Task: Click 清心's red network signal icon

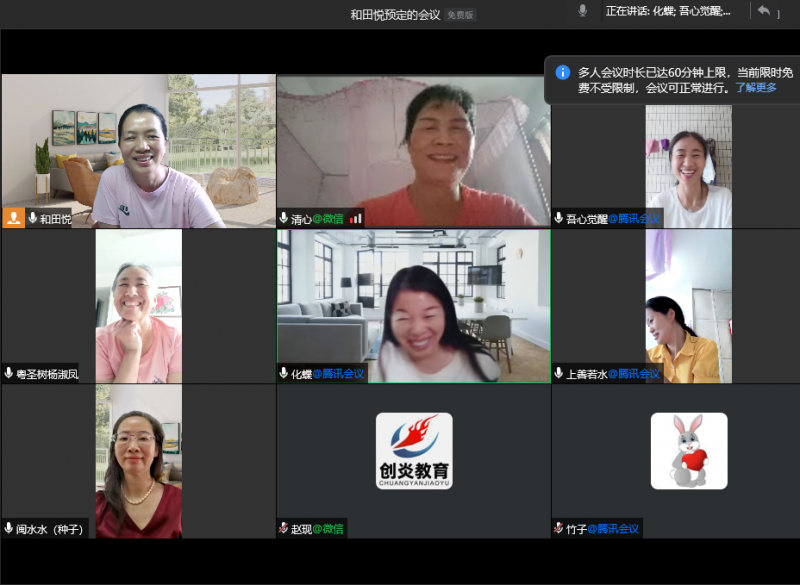Action: click(356, 218)
